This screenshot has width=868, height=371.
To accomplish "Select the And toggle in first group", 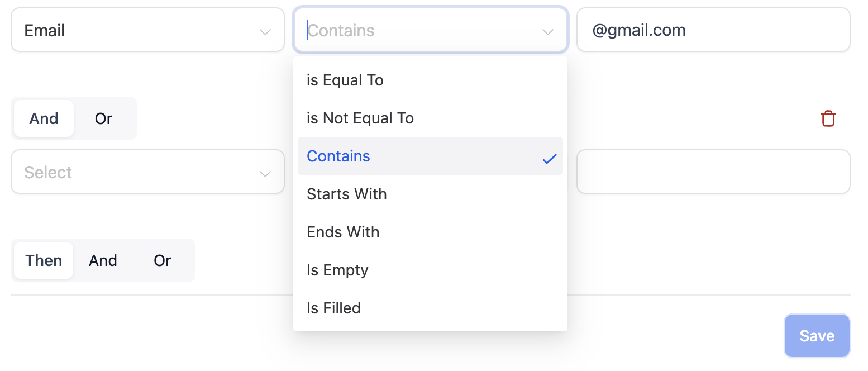I will pos(44,118).
